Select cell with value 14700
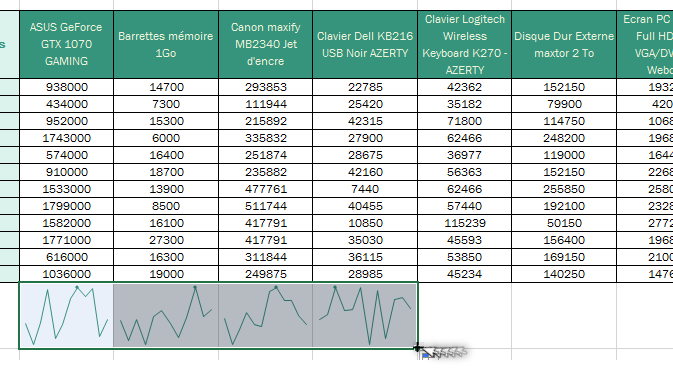The image size is (673, 378). pos(166,87)
